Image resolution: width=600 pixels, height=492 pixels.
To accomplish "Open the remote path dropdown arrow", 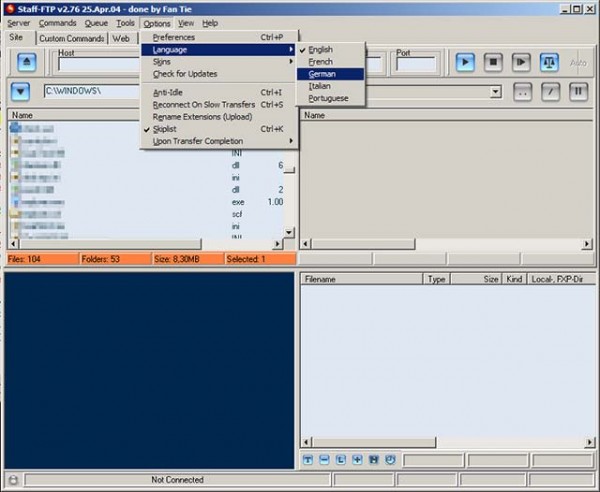I will tap(496, 92).
